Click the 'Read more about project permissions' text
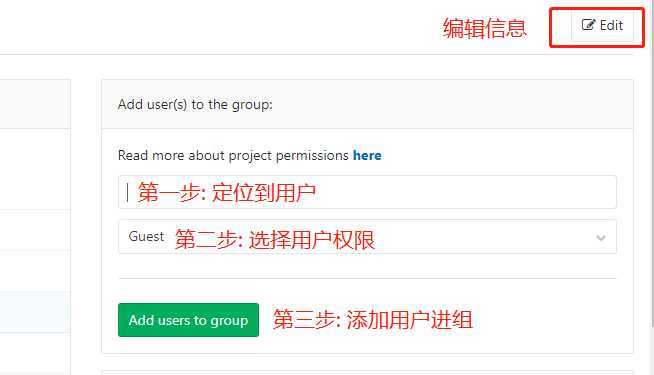This screenshot has width=654, height=375. pyautogui.click(x=233, y=156)
